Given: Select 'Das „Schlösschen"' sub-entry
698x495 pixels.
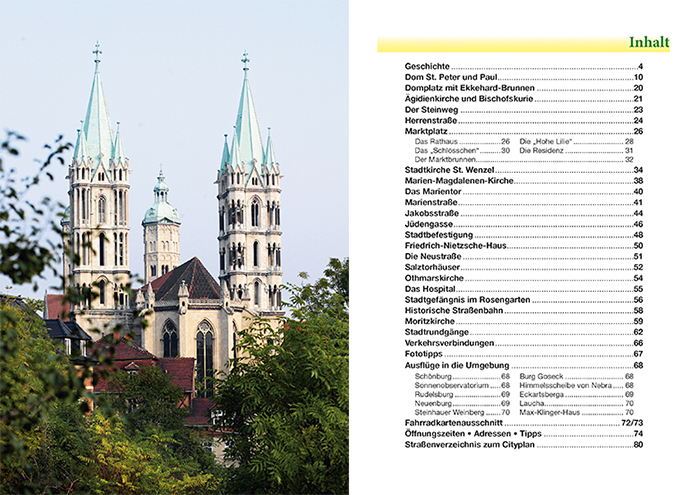Looking at the screenshot, I should click(462, 150).
